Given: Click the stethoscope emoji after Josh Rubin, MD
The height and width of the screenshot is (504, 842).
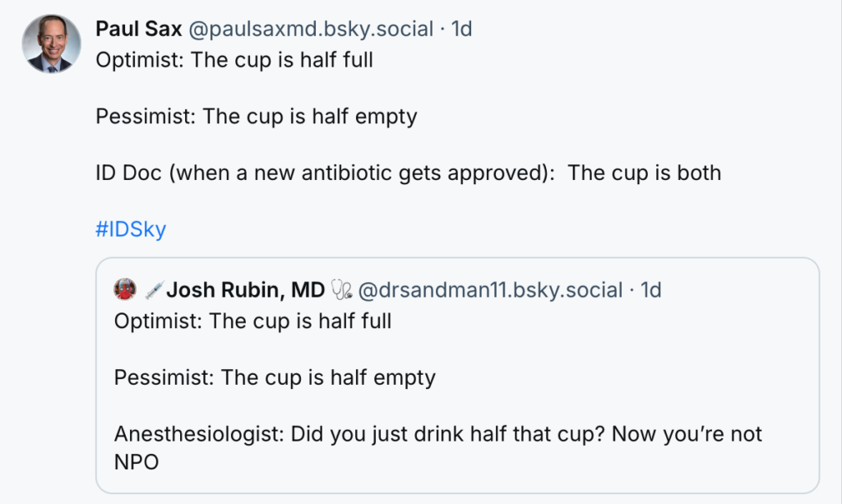Looking at the screenshot, I should [341, 289].
